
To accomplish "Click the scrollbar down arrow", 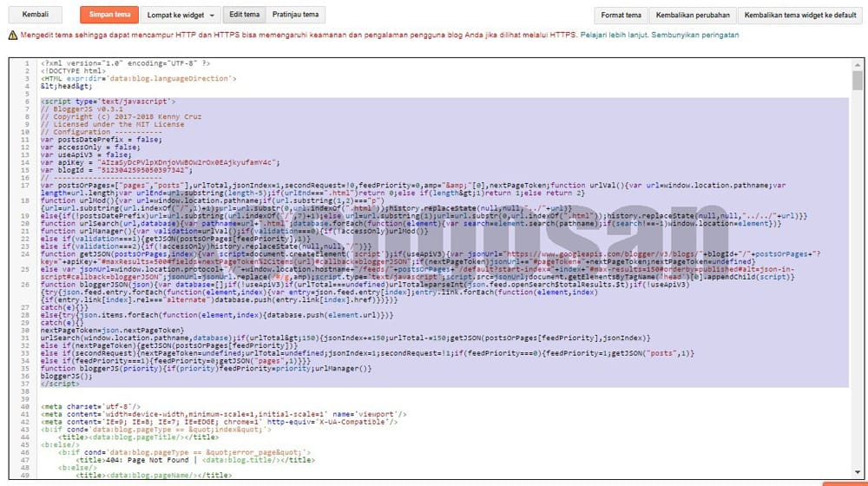I will tap(858, 472).
